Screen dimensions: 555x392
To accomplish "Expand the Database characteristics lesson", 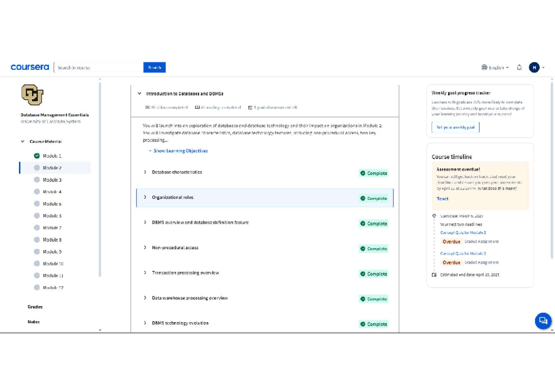I will click(145, 172).
